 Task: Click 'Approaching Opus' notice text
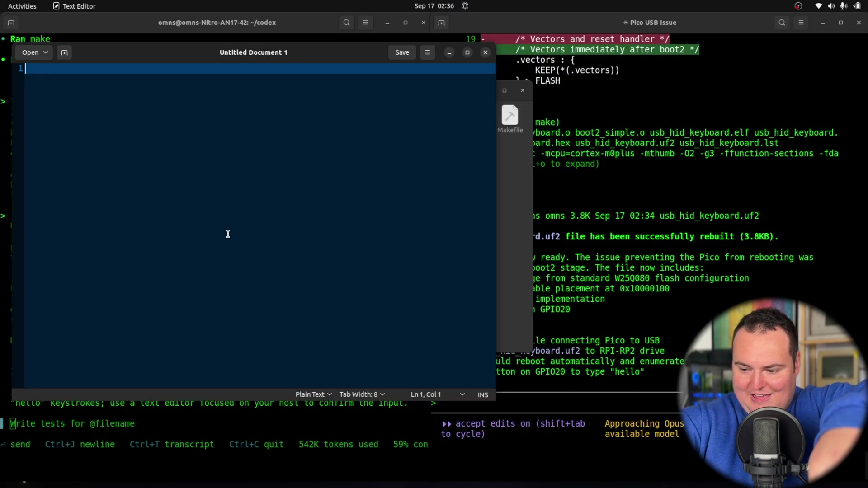click(644, 424)
